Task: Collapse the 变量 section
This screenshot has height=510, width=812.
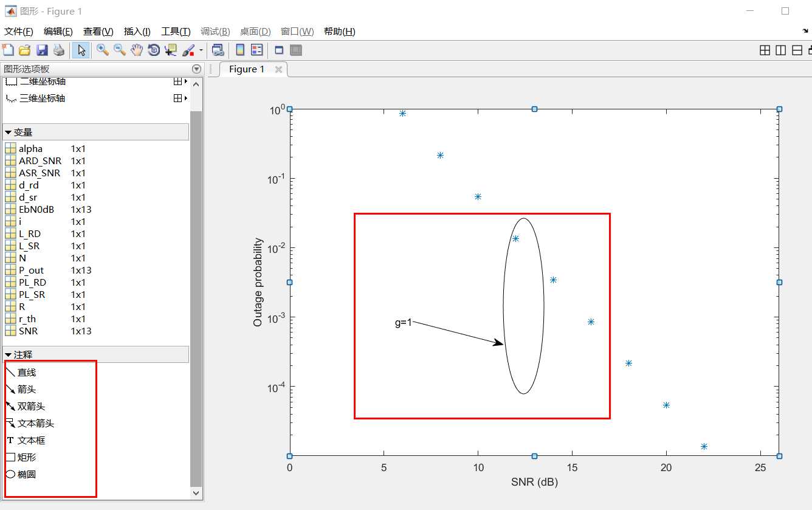Action: pyautogui.click(x=8, y=132)
